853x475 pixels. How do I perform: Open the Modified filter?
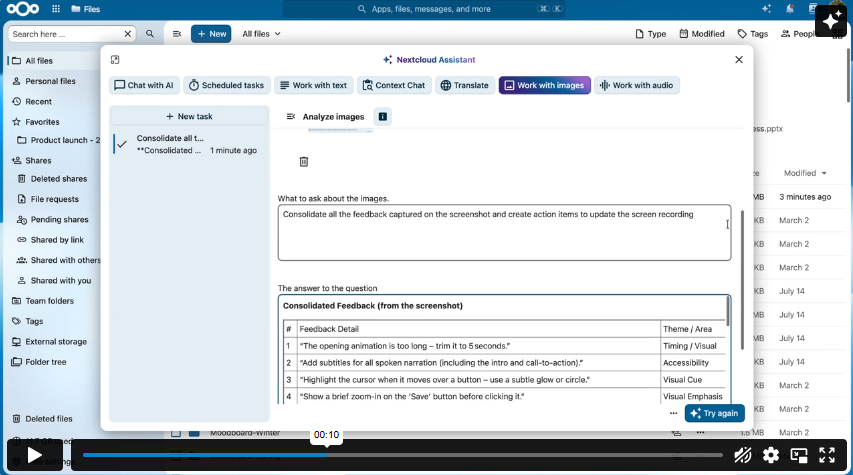[702, 34]
